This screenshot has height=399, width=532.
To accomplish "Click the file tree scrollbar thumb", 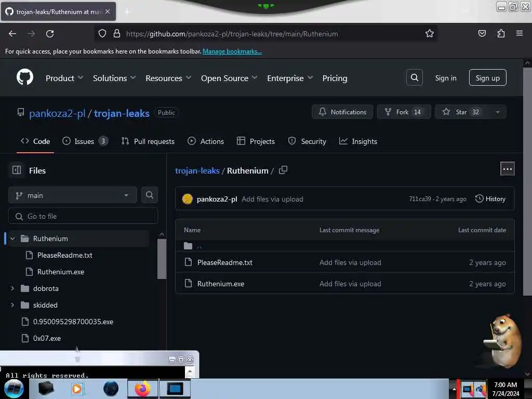I will click(x=162, y=259).
